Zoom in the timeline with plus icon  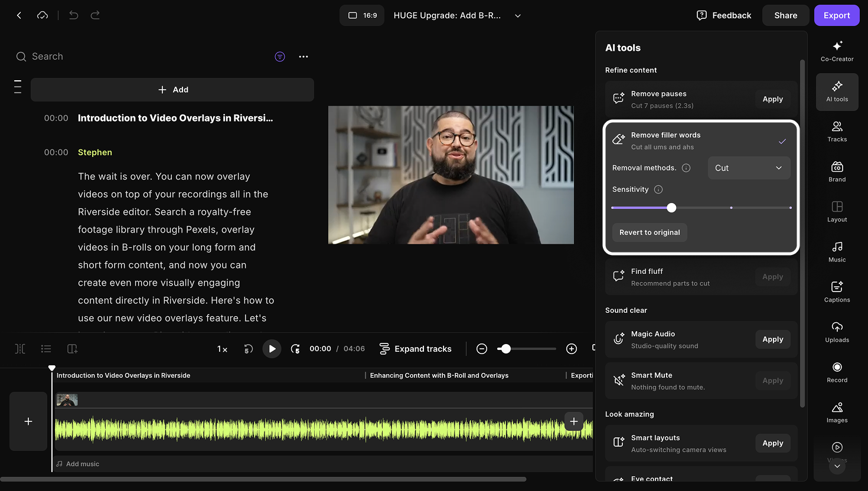pyautogui.click(x=572, y=349)
